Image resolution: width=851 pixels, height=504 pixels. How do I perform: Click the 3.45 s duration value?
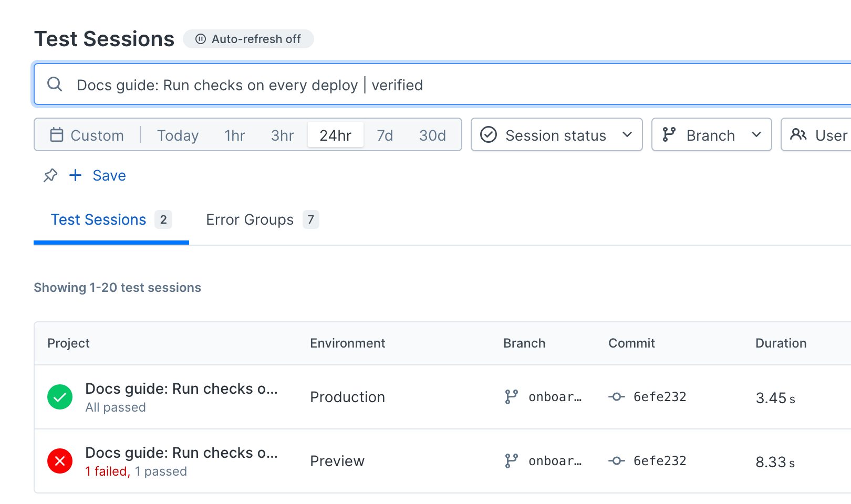[x=775, y=398]
